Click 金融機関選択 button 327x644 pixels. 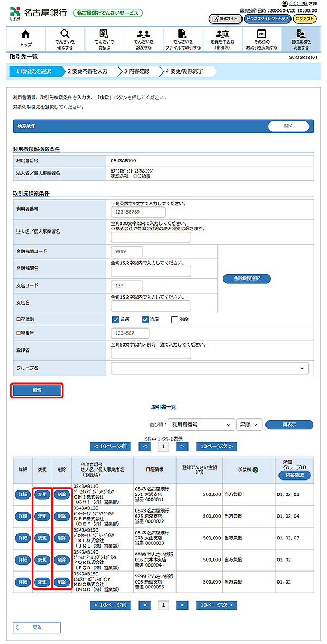click(247, 278)
